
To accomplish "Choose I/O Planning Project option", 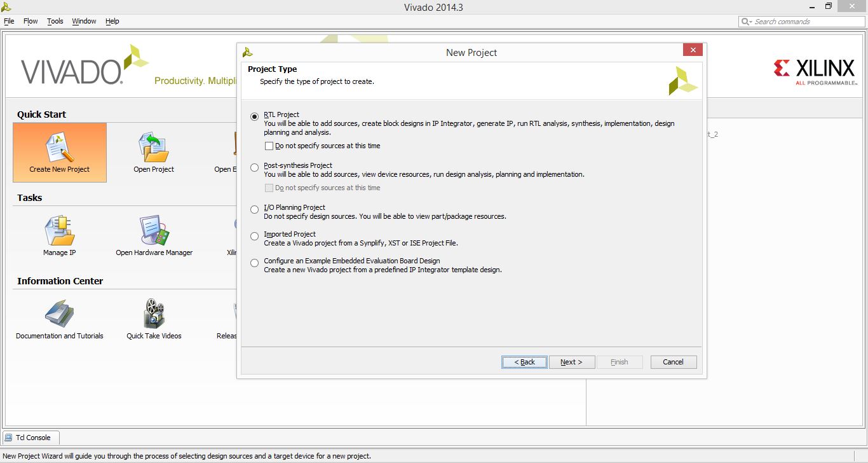I will 255,209.
